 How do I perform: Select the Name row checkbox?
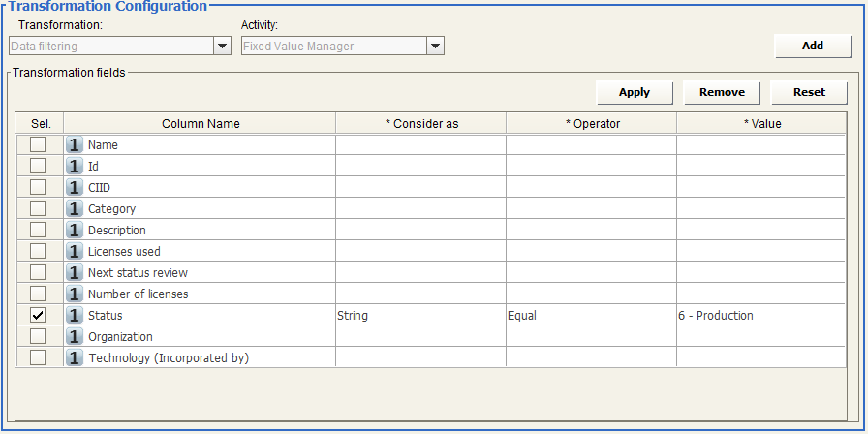pyautogui.click(x=38, y=145)
